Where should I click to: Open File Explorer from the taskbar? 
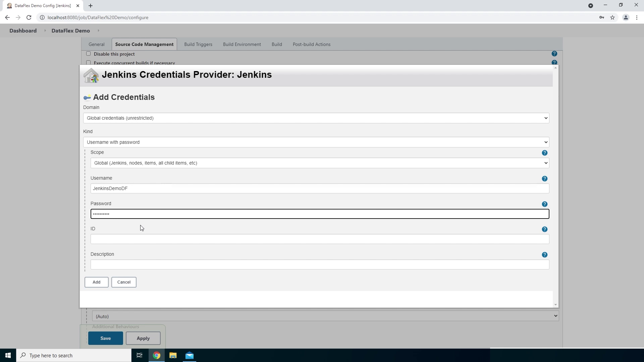coord(173,355)
